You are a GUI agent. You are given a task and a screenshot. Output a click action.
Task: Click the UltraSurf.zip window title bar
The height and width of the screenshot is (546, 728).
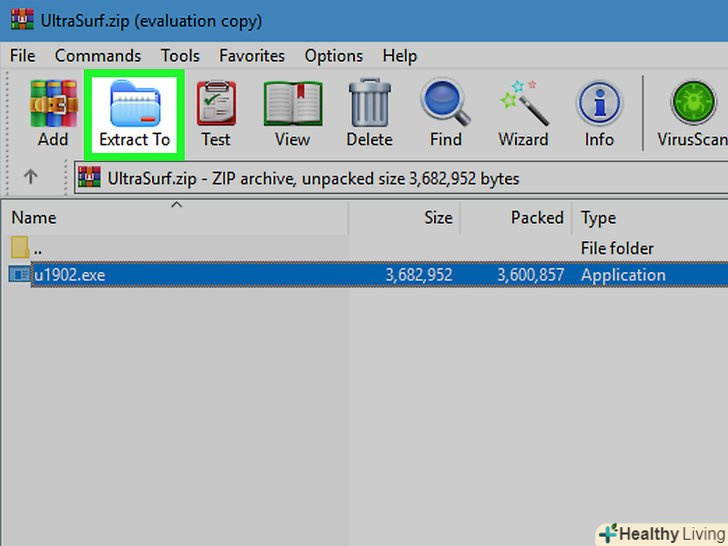364,21
